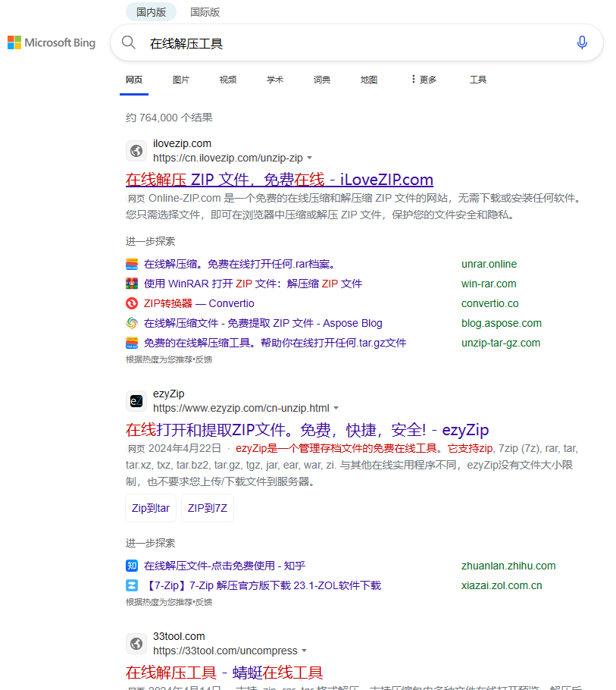Click the Convertio icon in the explore list

[133, 303]
